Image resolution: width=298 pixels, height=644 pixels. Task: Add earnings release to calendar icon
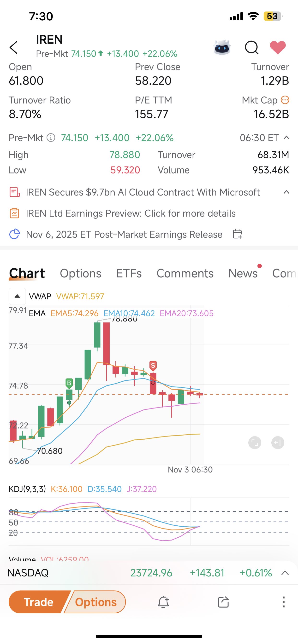[x=237, y=234]
